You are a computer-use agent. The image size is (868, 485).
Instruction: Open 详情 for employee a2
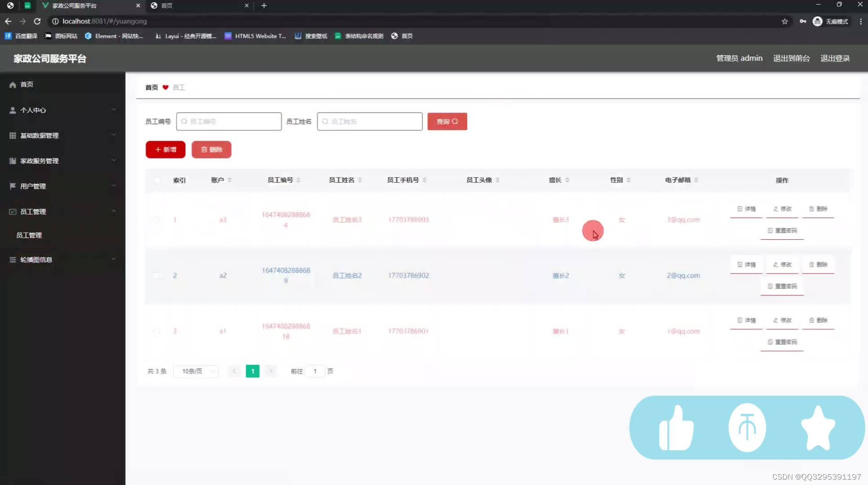[x=746, y=265]
